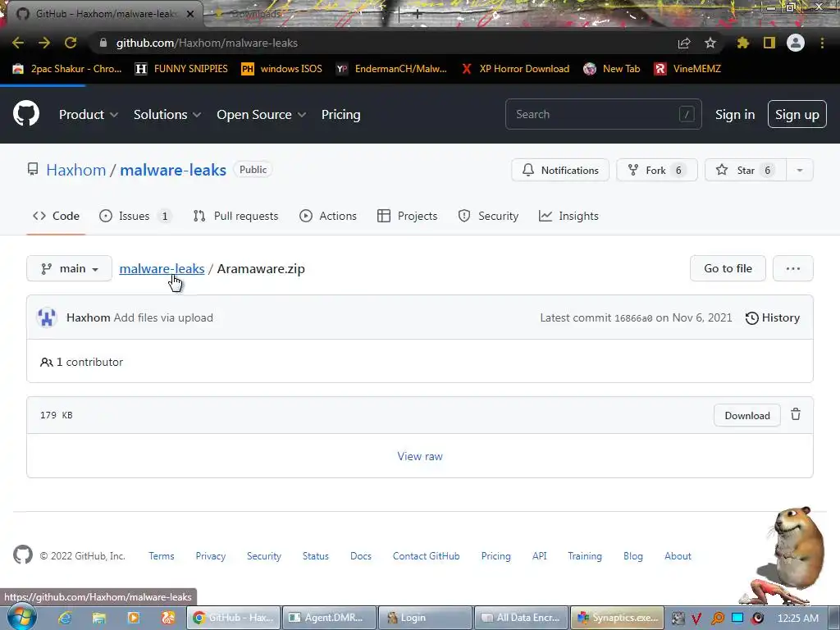Click the orange magnifier tray icon
Viewport: 840px width, 630px height.
[717, 619]
